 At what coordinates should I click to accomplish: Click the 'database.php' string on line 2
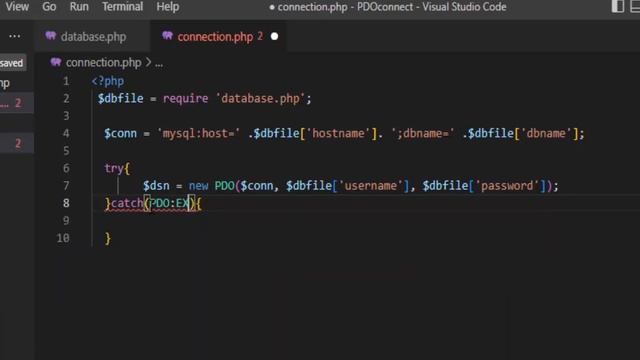(x=260, y=98)
